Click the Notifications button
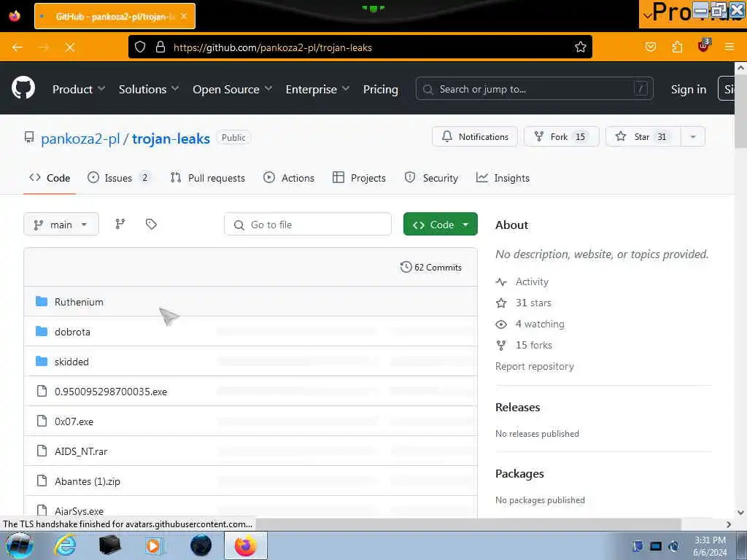The image size is (747, 560). 474,136
